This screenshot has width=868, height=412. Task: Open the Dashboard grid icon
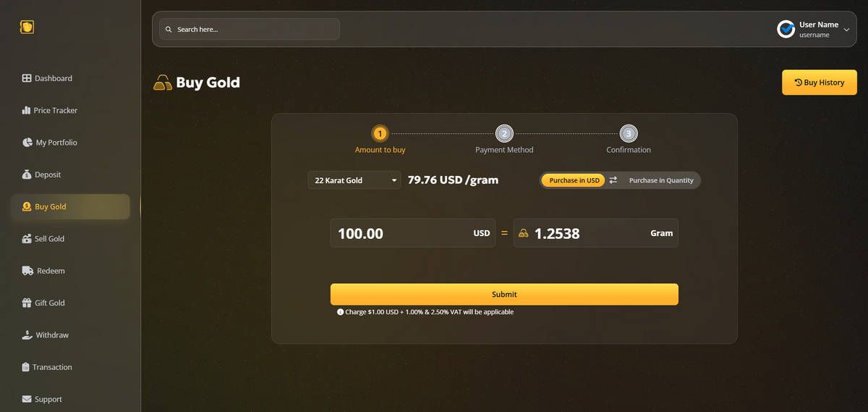[x=27, y=78]
